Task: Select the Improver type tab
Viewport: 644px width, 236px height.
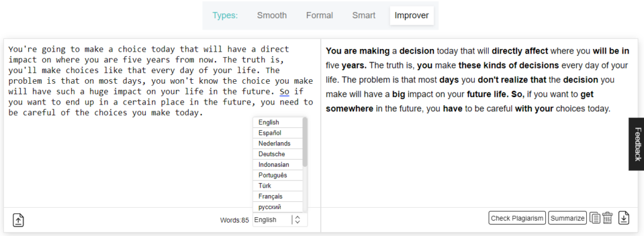Action: point(411,16)
